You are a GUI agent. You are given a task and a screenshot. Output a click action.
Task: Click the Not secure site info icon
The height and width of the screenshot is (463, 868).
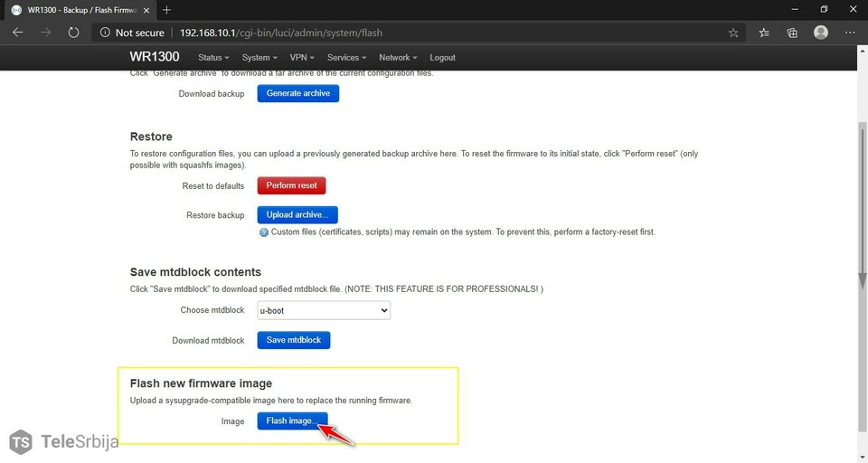click(x=105, y=33)
